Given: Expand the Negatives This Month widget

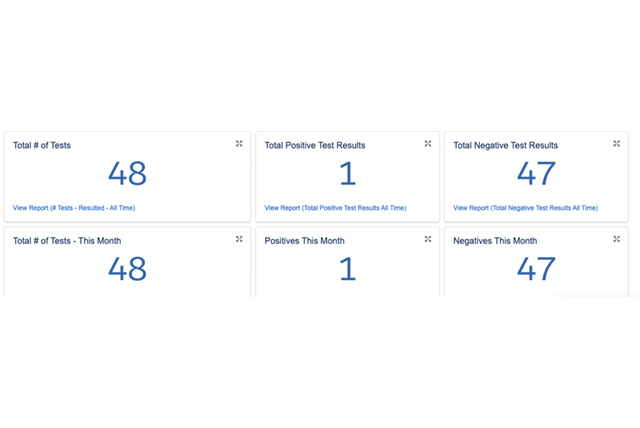Looking at the screenshot, I should click(x=616, y=239).
